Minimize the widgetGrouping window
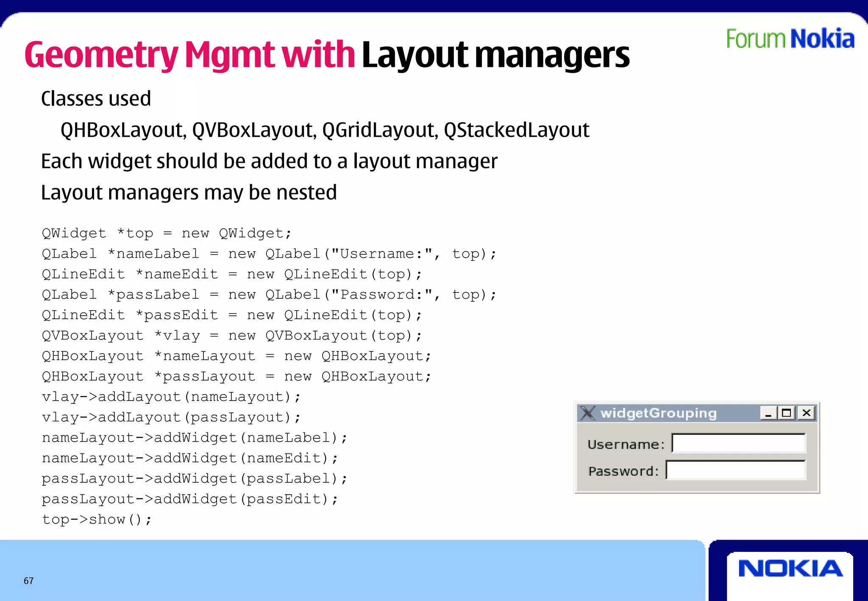868x601 pixels. tap(768, 413)
